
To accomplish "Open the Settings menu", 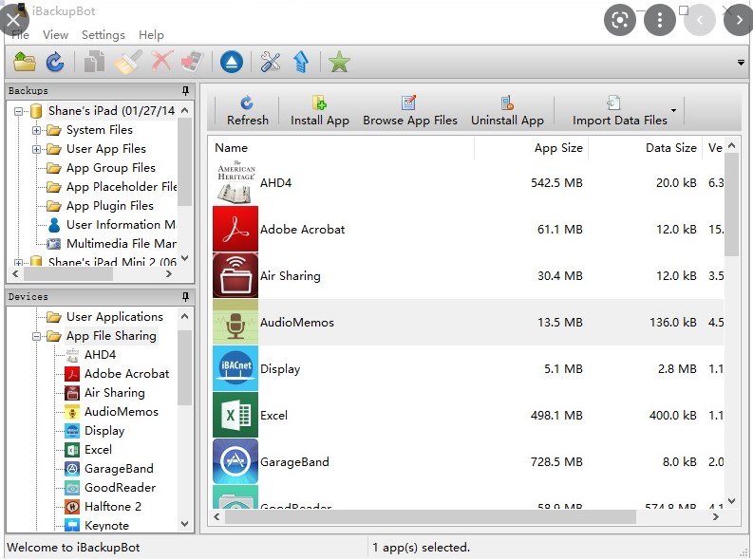I will click(x=104, y=35).
